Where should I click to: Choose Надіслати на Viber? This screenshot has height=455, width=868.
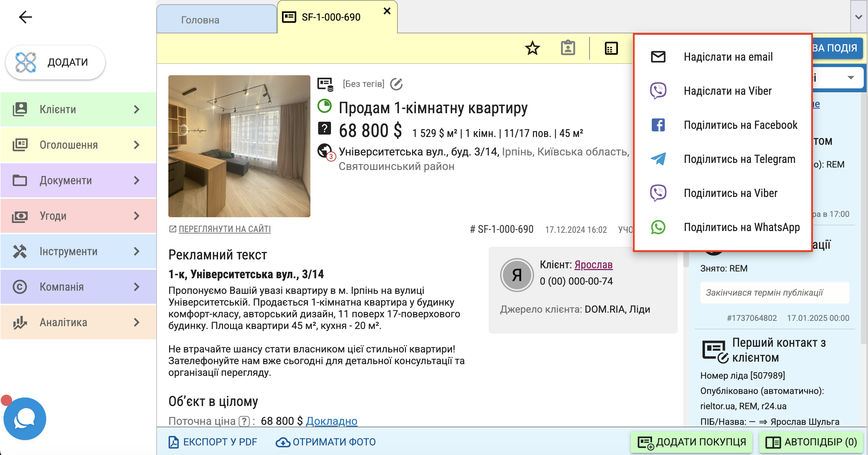pos(723,91)
